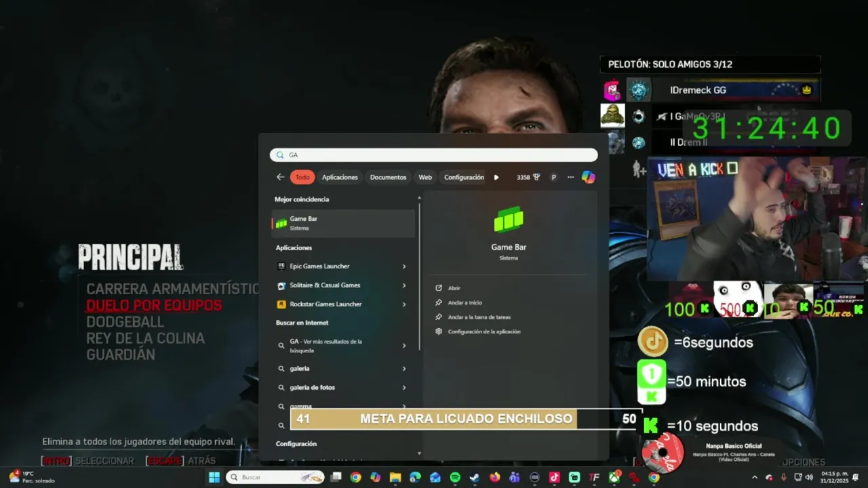Open the Copilot icon on the taskbar
Image resolution: width=868 pixels, height=488 pixels.
point(375,477)
